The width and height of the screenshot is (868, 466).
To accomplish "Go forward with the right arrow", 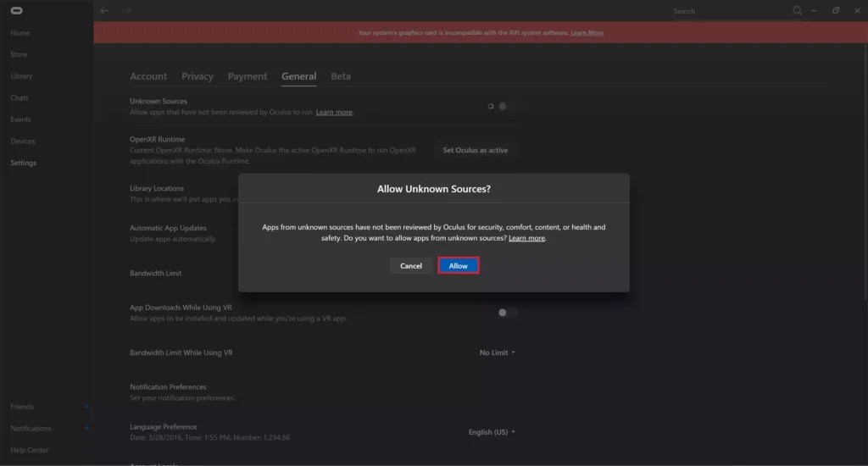I will coord(126,10).
